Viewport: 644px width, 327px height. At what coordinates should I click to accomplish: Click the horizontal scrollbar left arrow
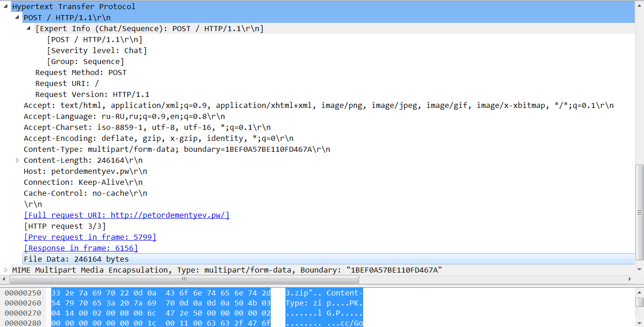[x=4, y=279]
